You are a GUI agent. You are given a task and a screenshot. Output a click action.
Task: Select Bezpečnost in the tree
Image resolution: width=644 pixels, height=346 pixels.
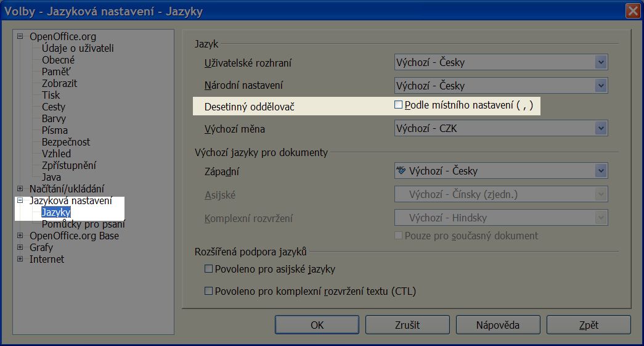(x=66, y=142)
